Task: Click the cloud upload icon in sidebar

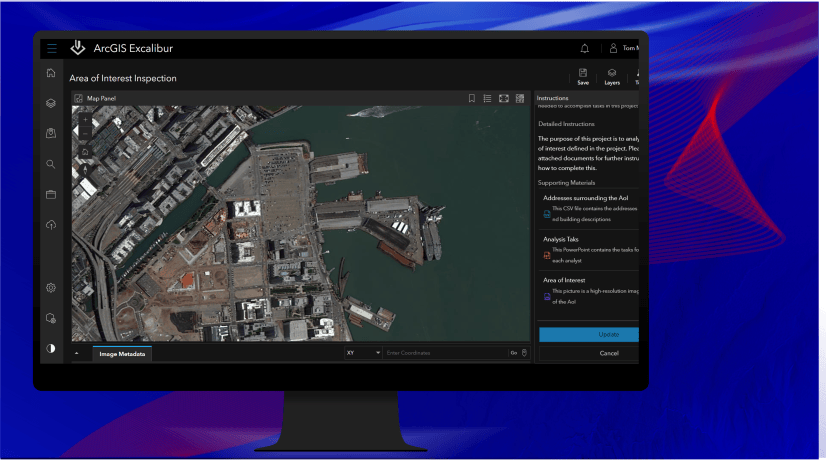Action: click(x=51, y=225)
